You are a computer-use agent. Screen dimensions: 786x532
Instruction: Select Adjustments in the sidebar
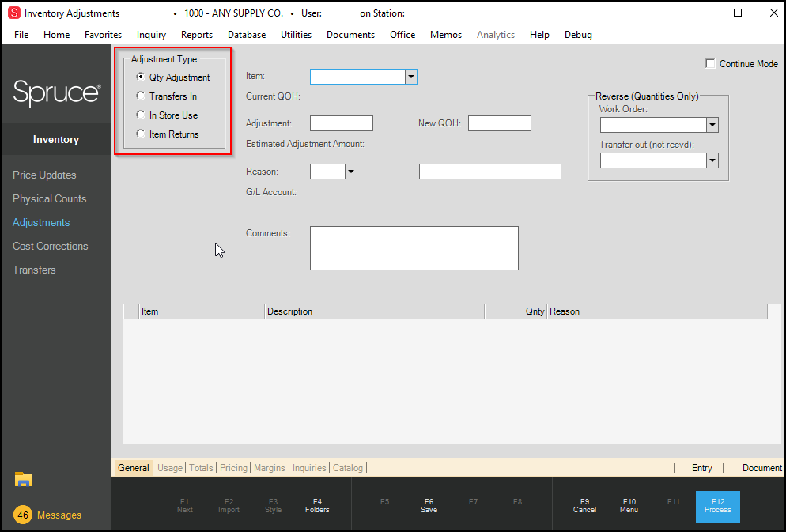pyautogui.click(x=41, y=222)
